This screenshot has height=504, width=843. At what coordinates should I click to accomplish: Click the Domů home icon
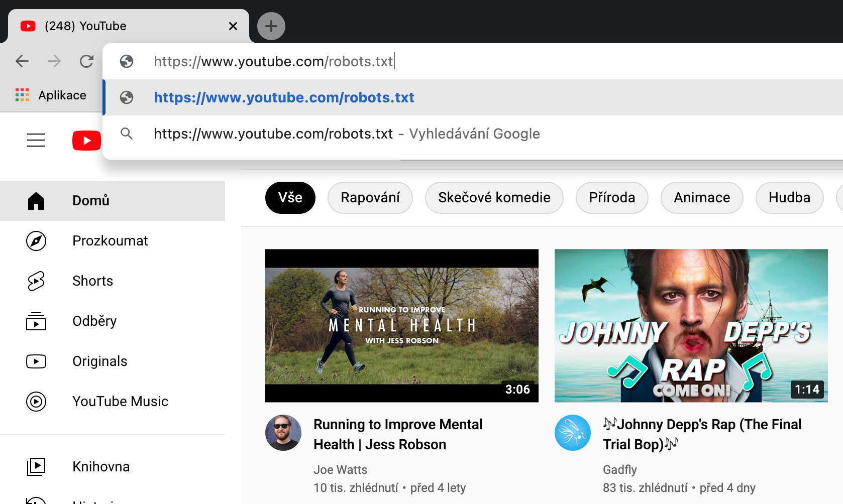coord(36,201)
